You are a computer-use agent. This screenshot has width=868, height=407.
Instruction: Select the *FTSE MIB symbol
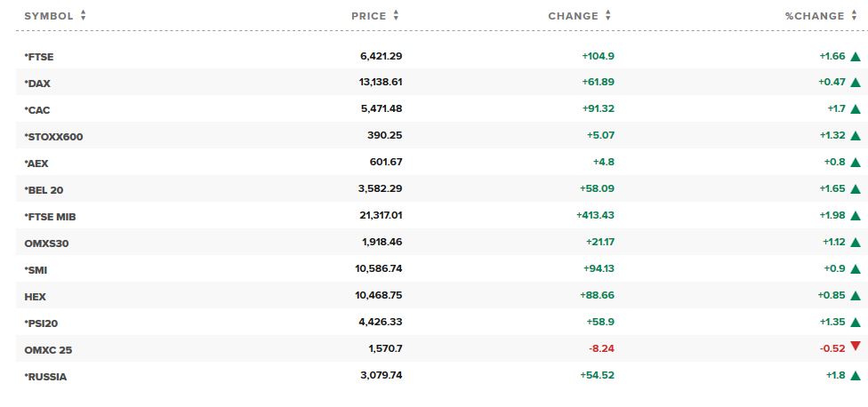50,217
